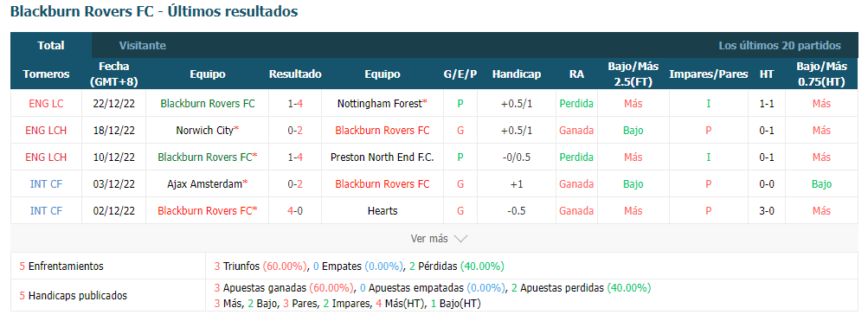Open the 1-4 result against Nottingham Forest

pyautogui.click(x=295, y=104)
